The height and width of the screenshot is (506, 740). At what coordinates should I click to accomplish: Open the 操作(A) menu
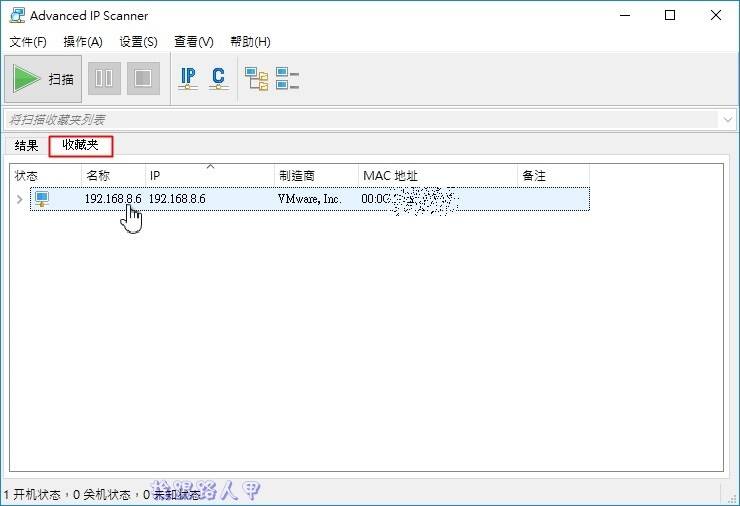tap(83, 42)
